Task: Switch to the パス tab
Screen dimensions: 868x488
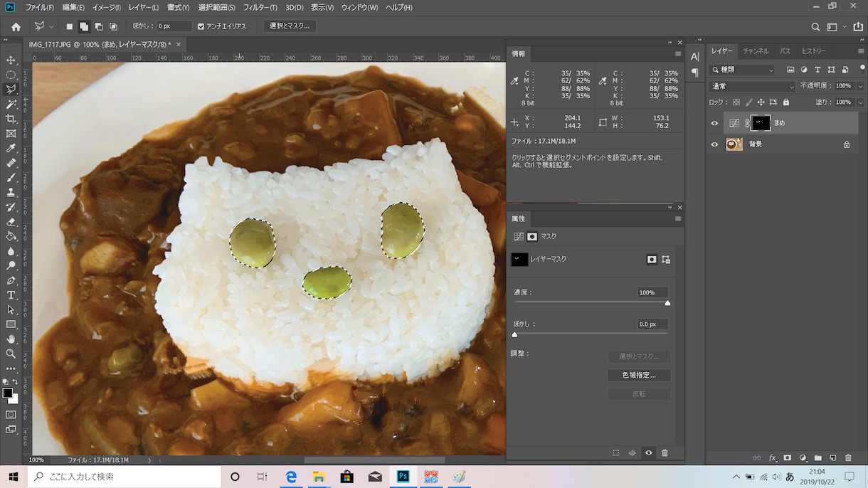Action: click(x=785, y=51)
